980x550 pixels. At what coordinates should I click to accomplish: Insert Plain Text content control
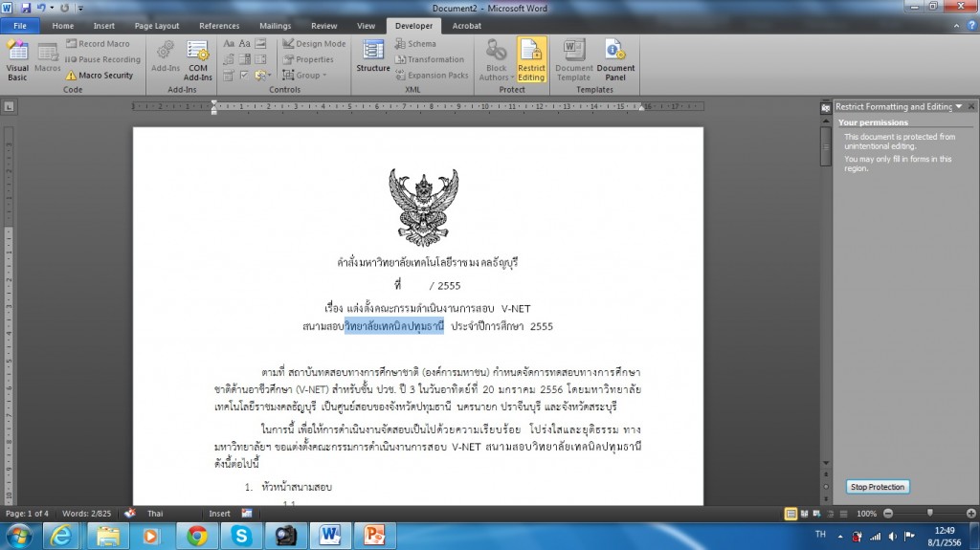[244, 44]
